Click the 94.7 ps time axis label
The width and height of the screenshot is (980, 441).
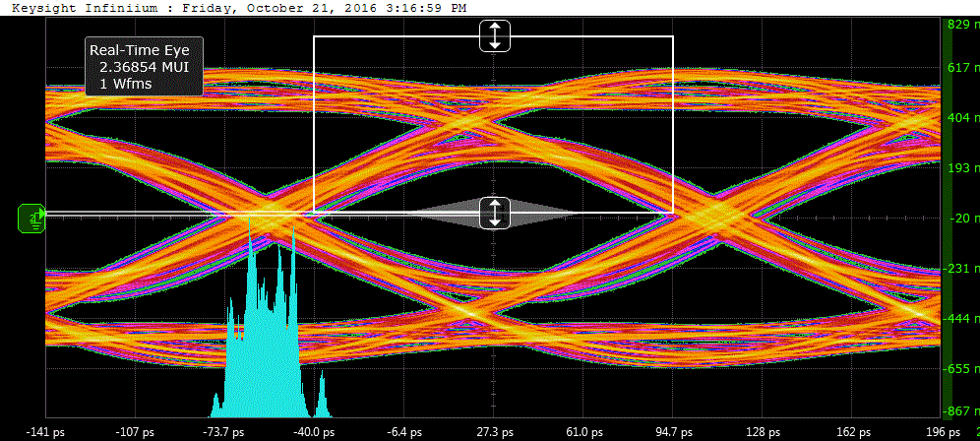tap(673, 432)
